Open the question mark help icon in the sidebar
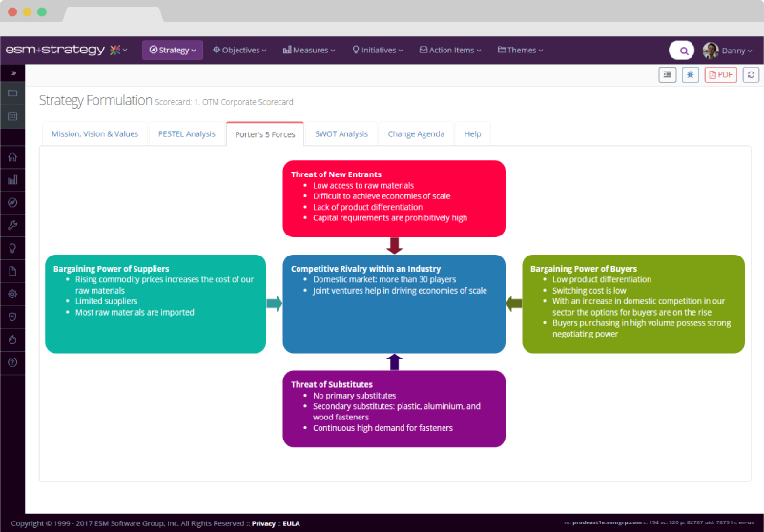The image size is (764, 532). pyautogui.click(x=12, y=362)
